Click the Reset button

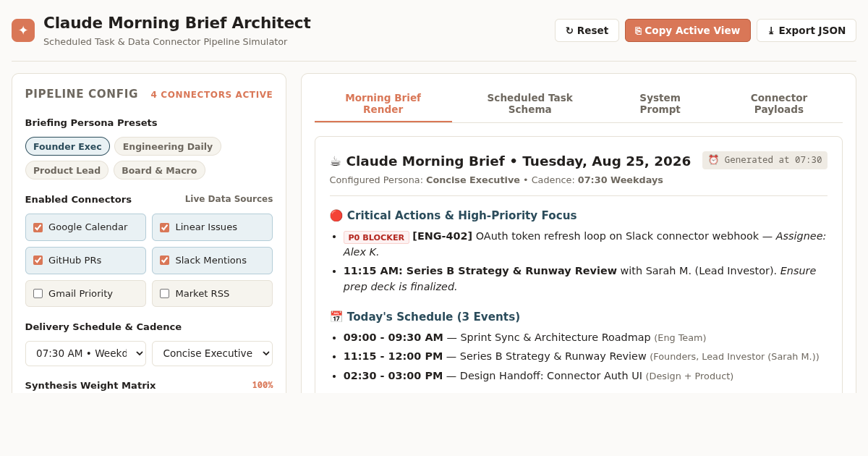[x=587, y=30]
